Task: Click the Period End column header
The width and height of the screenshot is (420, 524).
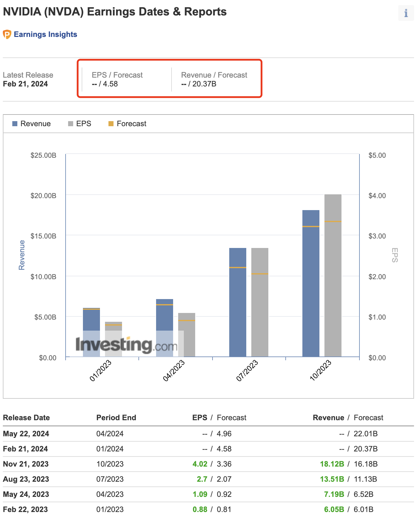Action: [x=116, y=418]
